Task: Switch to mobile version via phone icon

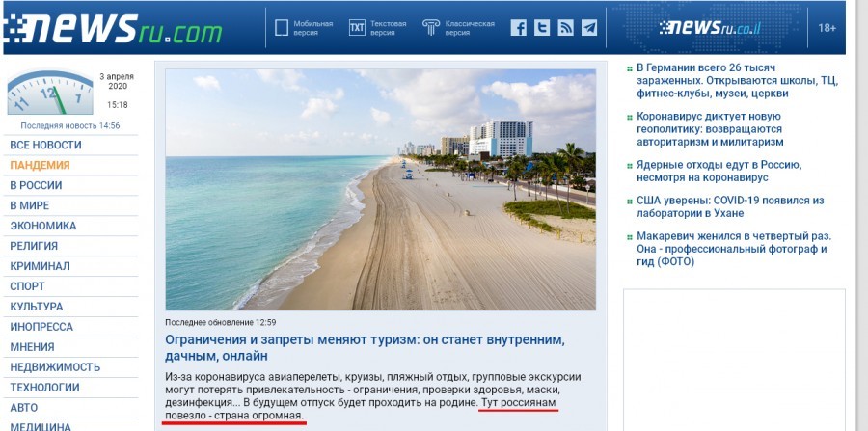Action: point(282,28)
